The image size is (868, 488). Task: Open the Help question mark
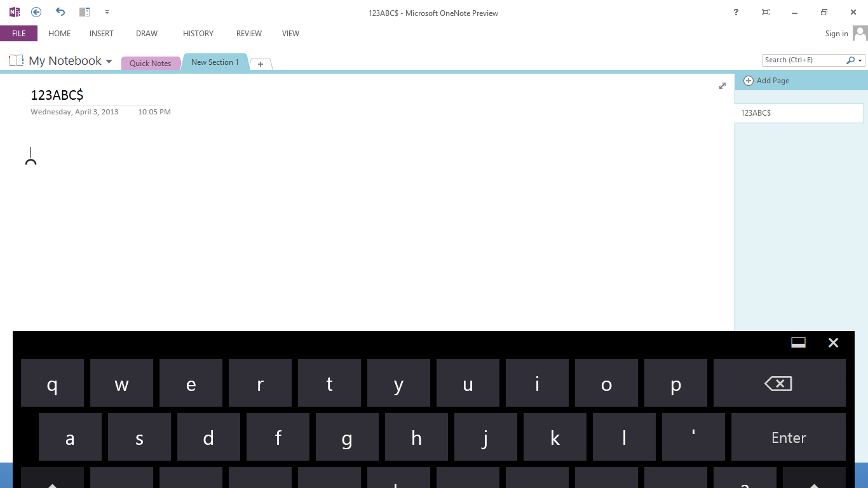736,12
